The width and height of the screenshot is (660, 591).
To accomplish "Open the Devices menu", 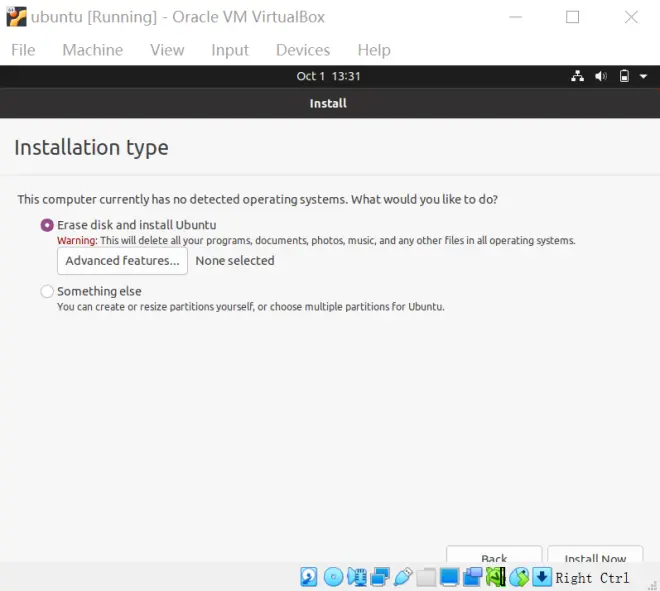I will click(303, 50).
